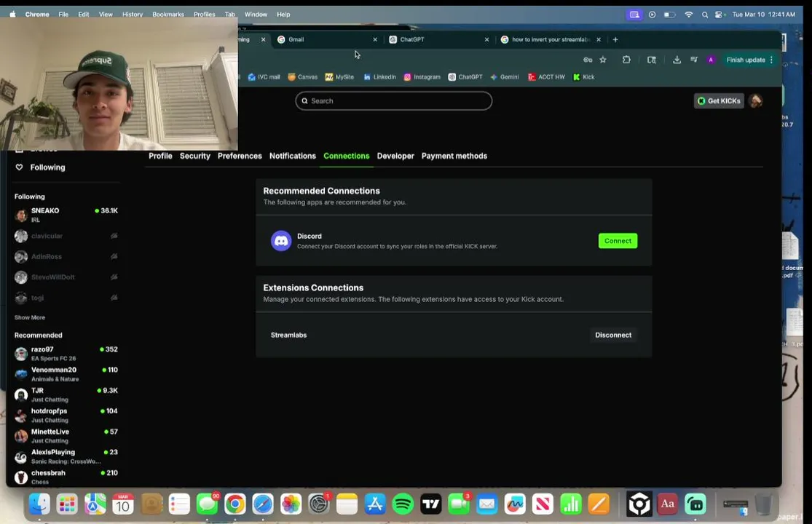Screen dimensions: 812x524
Task: Open the Chrome extensions puzzle icon
Action: coord(626,60)
